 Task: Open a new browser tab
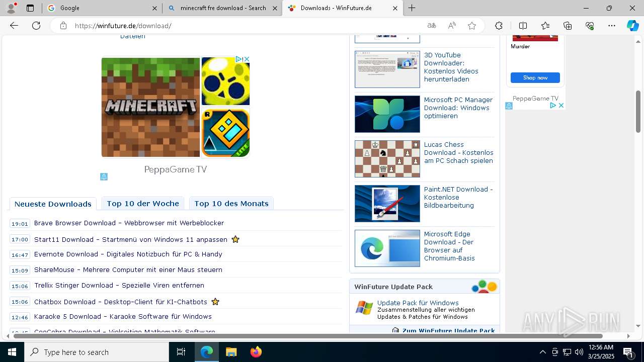point(412,8)
